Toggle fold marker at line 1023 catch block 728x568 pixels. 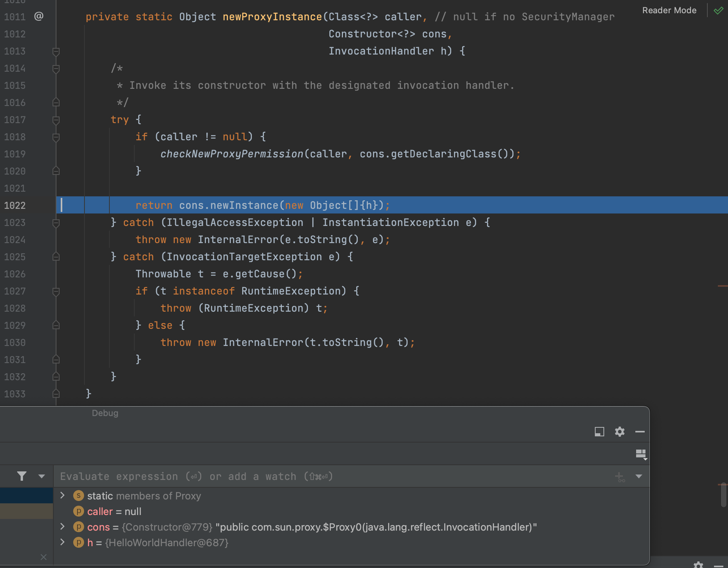56,223
